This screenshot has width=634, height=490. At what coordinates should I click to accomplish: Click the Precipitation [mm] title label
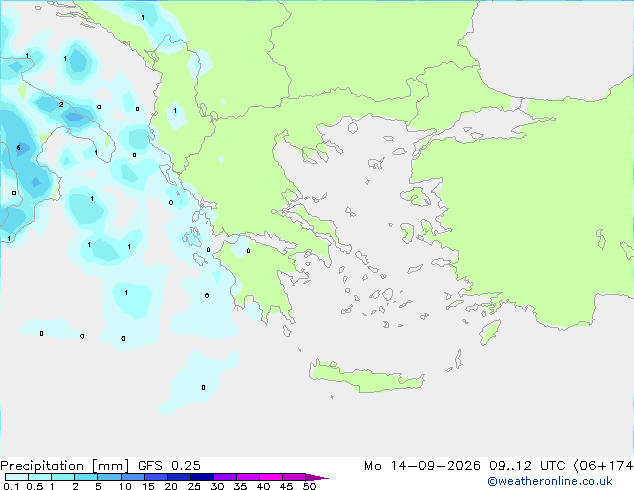coord(65,465)
